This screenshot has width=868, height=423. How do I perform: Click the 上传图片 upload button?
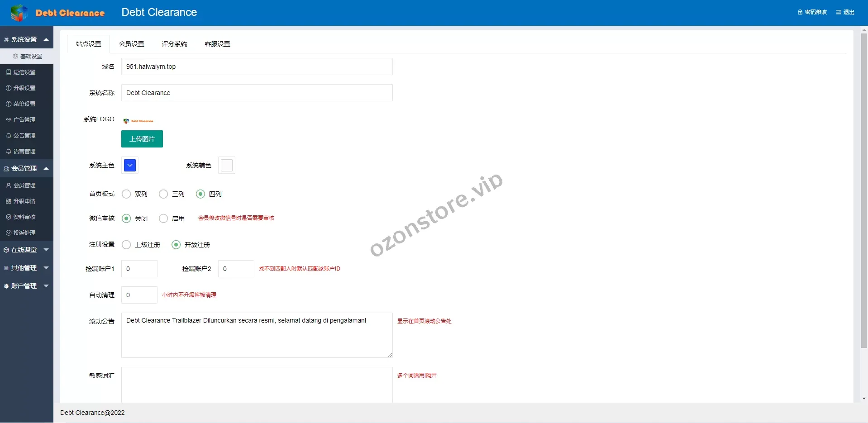click(x=142, y=139)
